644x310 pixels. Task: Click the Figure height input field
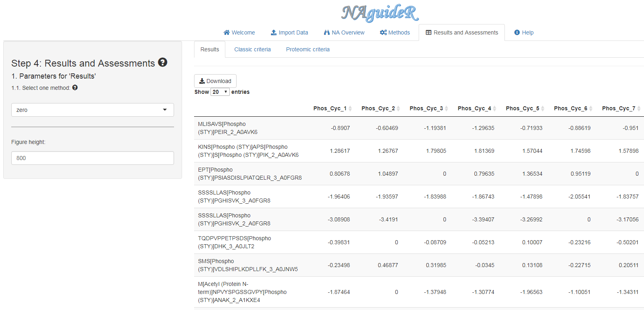point(92,158)
